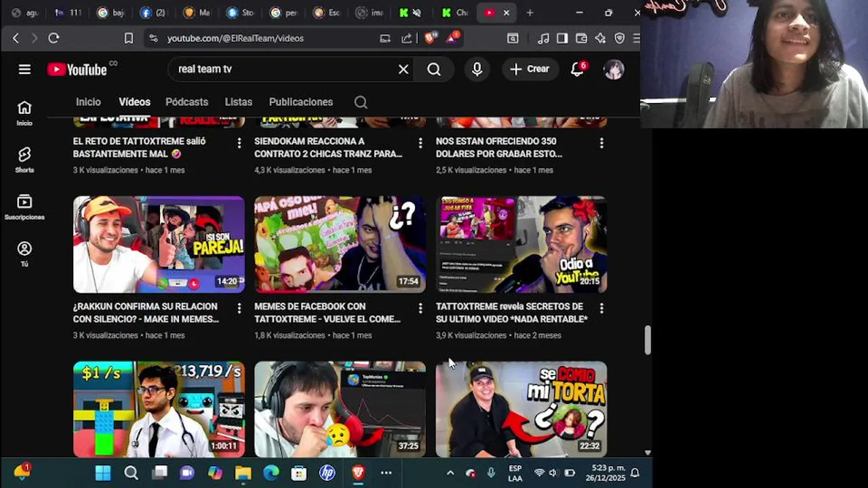Open options for 'MEMES DE FACEBOOK' video

point(420,308)
